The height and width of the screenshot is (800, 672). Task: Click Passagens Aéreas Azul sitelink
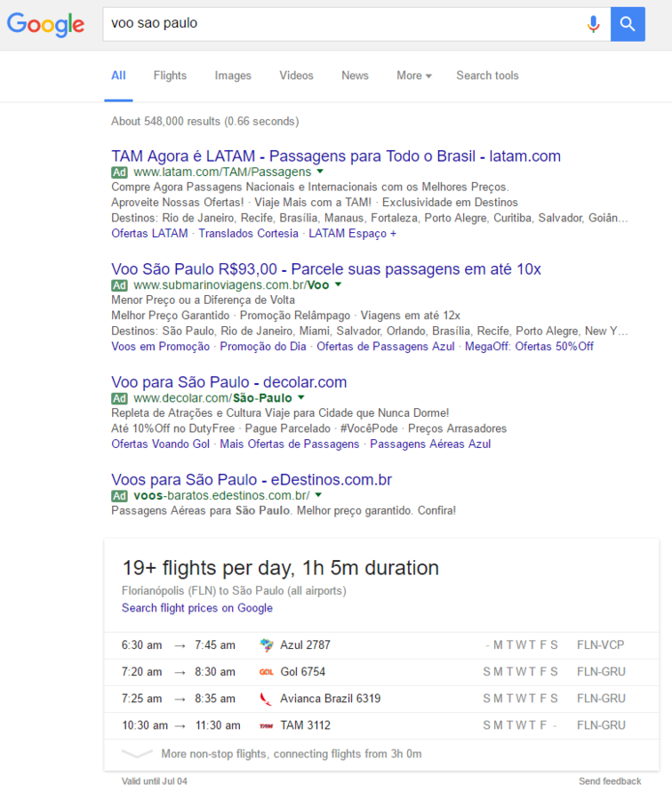[430, 444]
